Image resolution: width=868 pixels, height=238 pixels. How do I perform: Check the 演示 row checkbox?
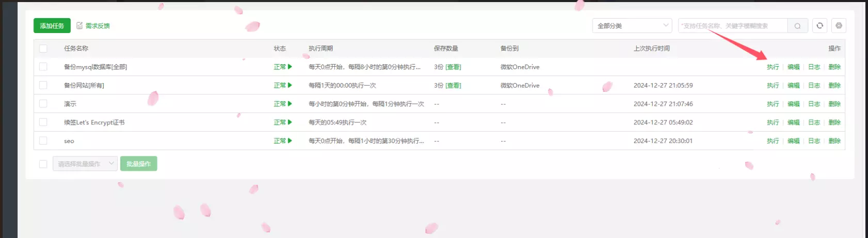pos(43,104)
